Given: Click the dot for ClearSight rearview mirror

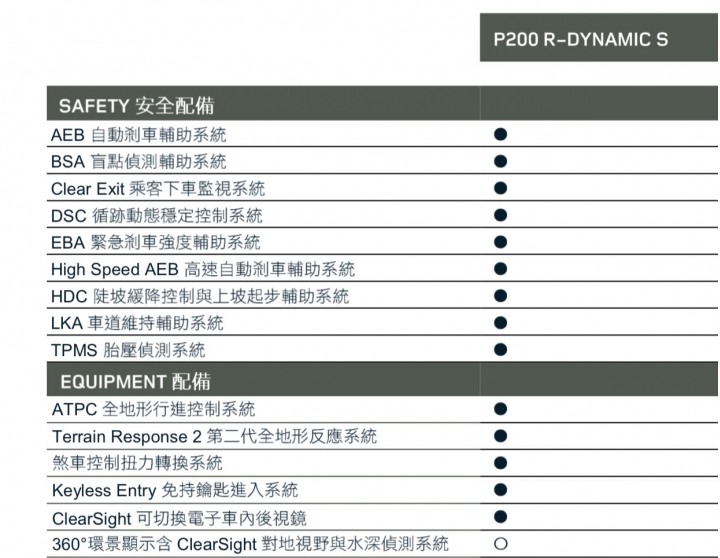Looking at the screenshot, I should pyautogui.click(x=501, y=517).
